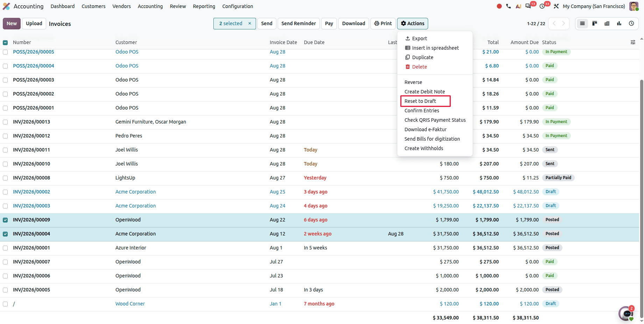Click the Upload button

coord(34,23)
